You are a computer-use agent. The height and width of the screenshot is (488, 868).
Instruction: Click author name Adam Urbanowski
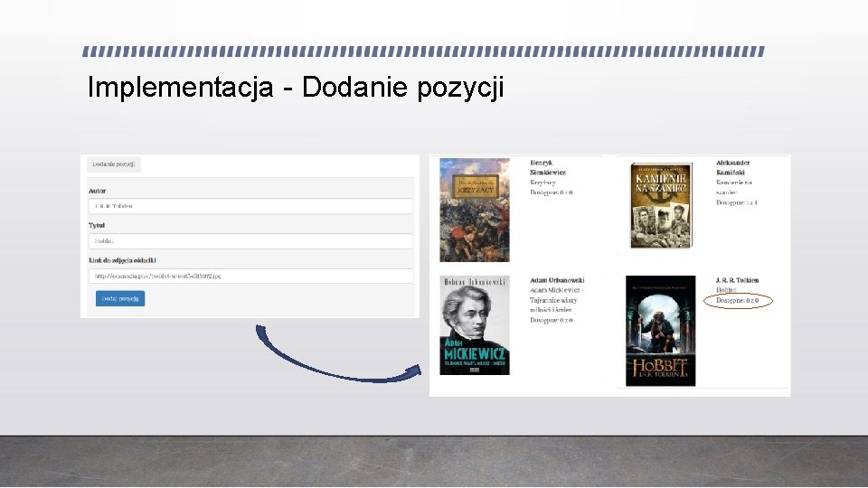557,280
